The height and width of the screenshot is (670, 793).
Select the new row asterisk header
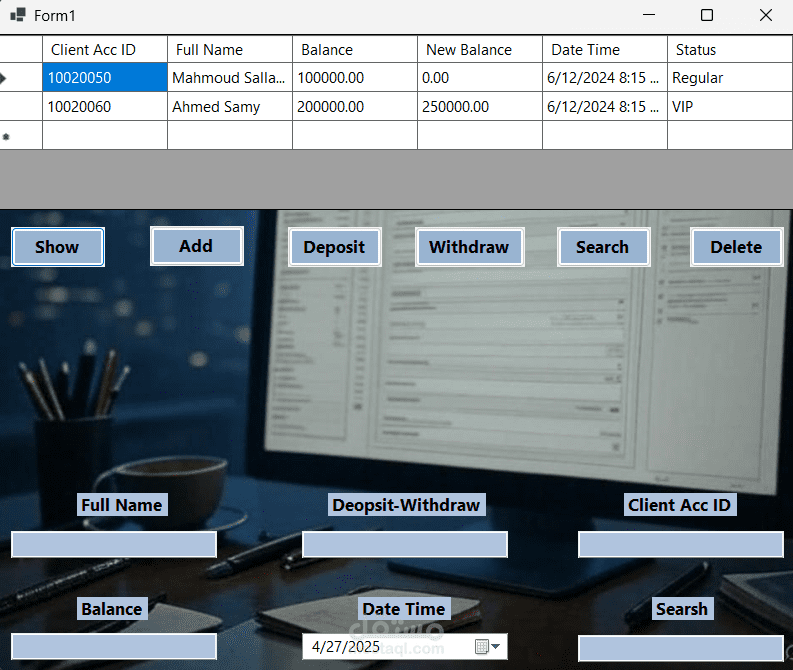tap(21, 135)
